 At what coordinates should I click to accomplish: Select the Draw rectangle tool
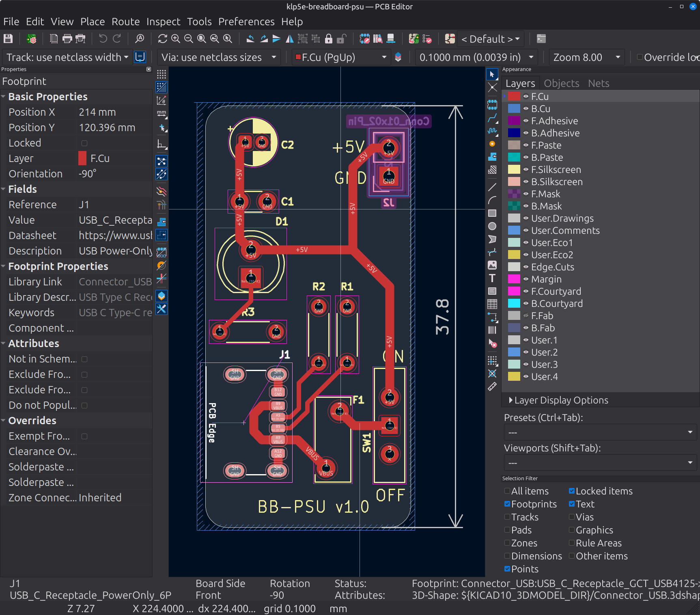[492, 213]
